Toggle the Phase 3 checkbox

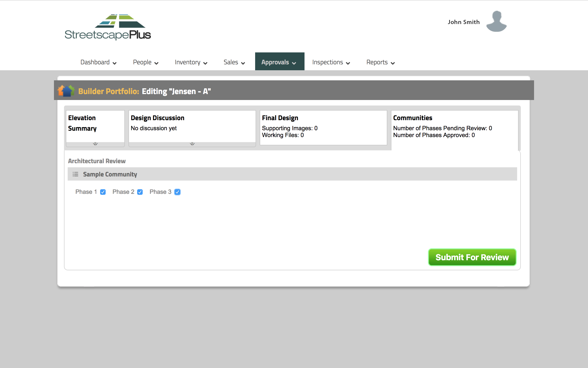[x=177, y=192]
